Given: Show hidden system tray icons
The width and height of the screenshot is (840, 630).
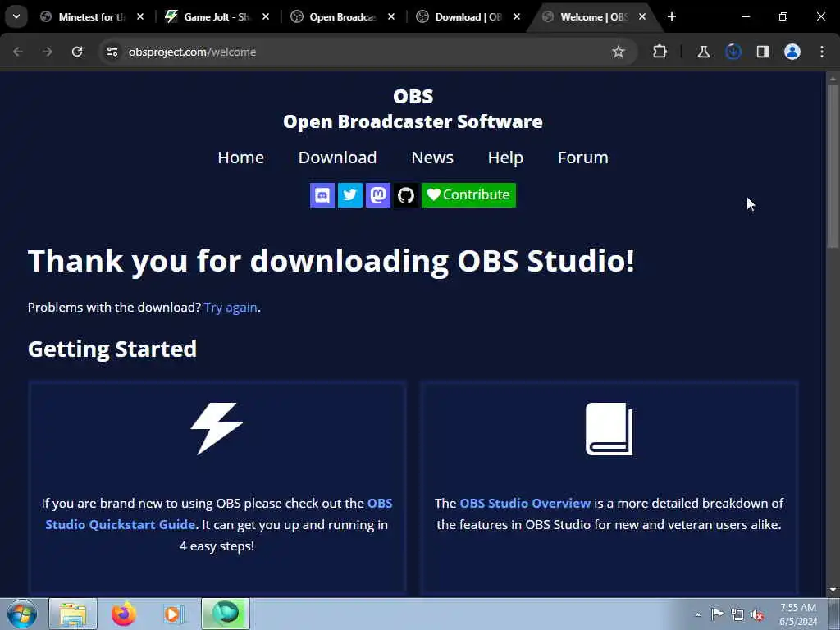Looking at the screenshot, I should click(x=697, y=615).
